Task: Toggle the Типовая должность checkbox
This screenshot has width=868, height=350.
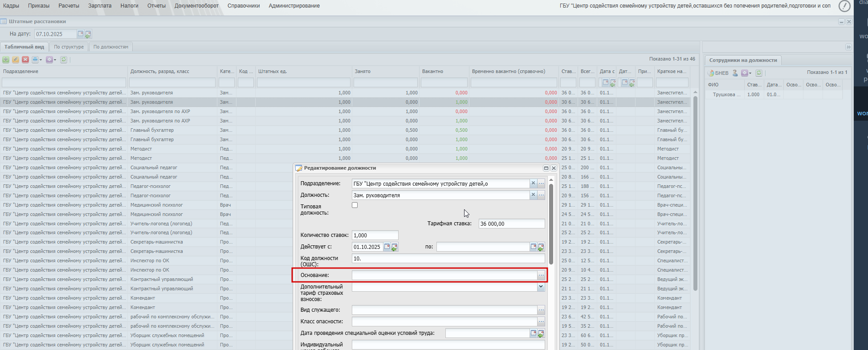Action: click(x=355, y=205)
